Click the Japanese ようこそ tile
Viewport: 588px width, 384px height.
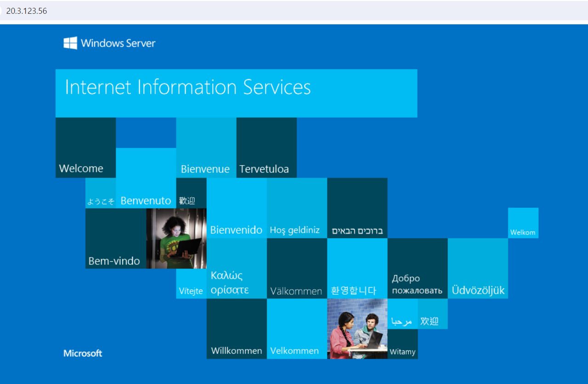tap(101, 193)
